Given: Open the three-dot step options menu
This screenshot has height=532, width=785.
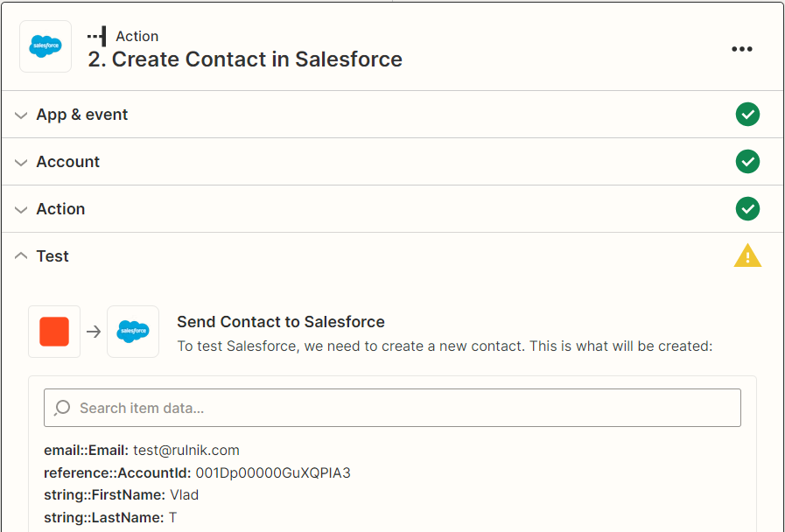Looking at the screenshot, I should click(741, 49).
